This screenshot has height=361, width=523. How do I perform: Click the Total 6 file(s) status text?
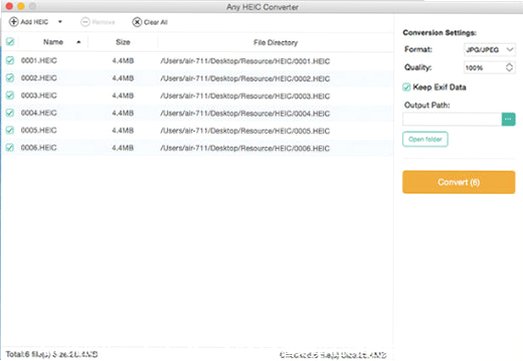[52, 354]
